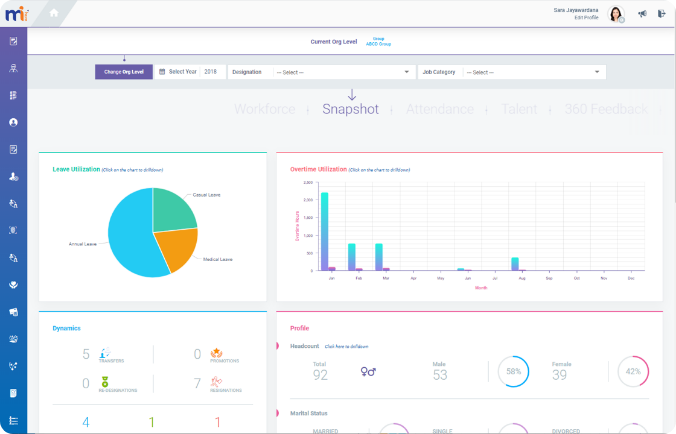
Task: Click the Male count 53 value
Action: (x=440, y=375)
